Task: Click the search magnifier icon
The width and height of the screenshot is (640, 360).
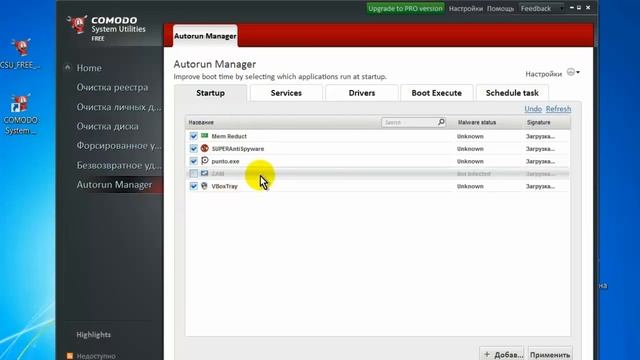Action: pos(441,122)
